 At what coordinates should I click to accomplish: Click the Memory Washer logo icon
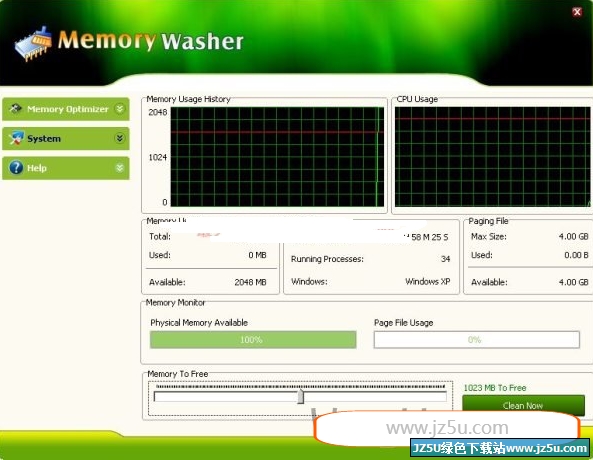[33, 43]
